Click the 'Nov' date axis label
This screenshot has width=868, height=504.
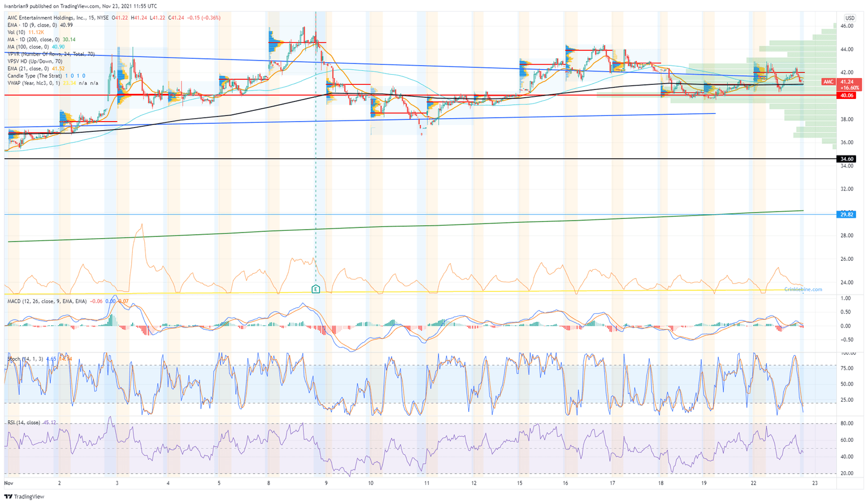(8, 483)
